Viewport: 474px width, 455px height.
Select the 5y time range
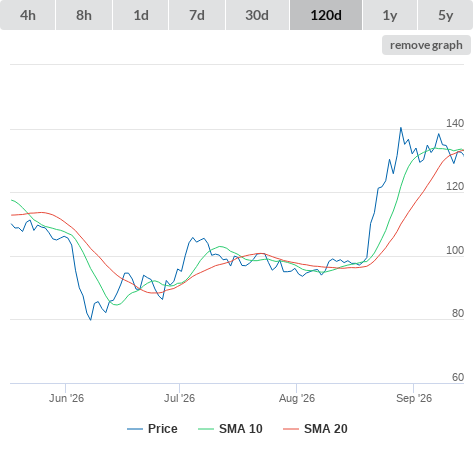pos(445,15)
